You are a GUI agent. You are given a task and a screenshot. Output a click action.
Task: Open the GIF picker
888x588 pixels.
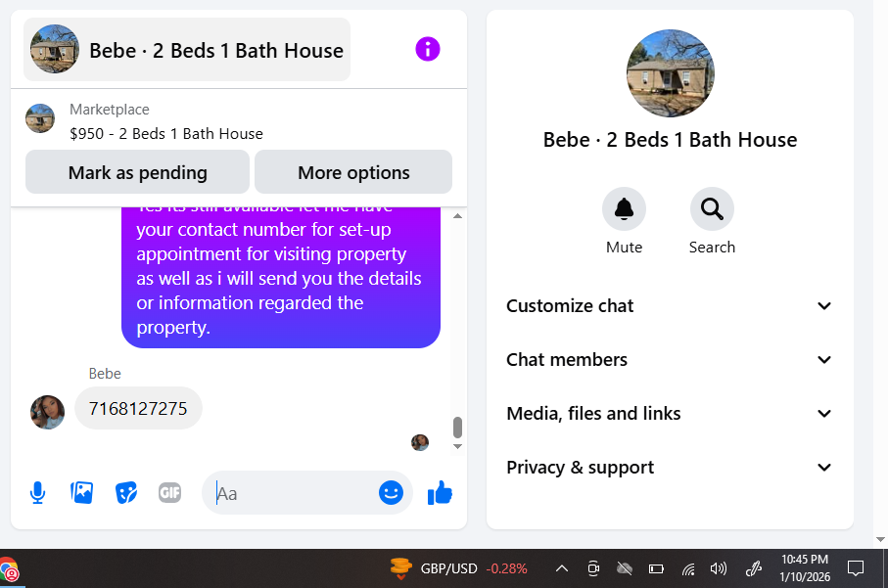[x=170, y=493]
